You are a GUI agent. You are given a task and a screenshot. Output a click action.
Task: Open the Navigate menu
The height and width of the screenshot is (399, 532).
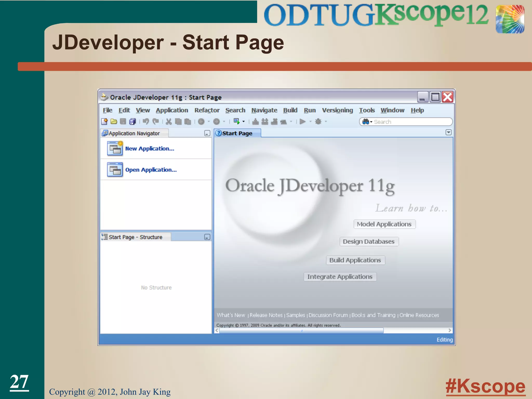[264, 110]
